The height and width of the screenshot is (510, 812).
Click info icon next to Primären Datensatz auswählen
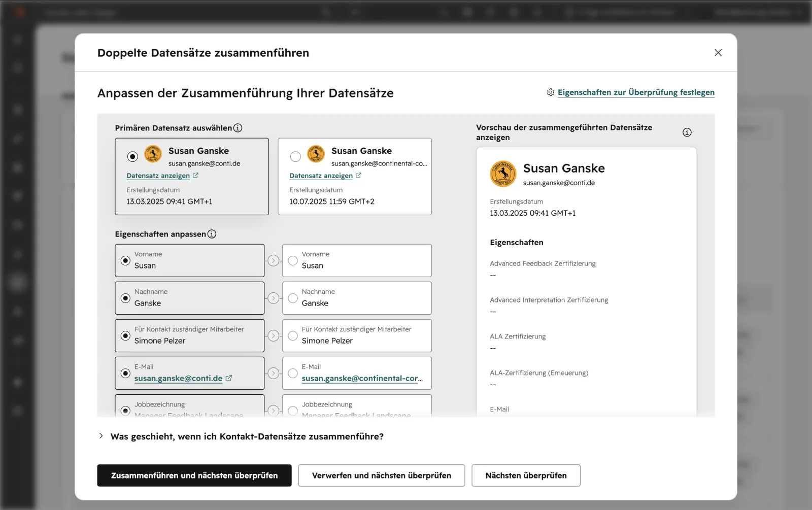point(238,128)
